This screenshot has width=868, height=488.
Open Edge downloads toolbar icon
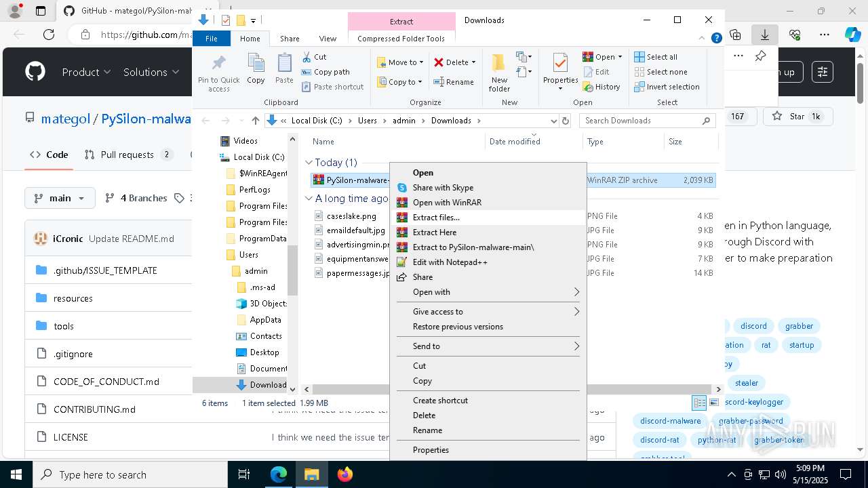[x=765, y=35]
